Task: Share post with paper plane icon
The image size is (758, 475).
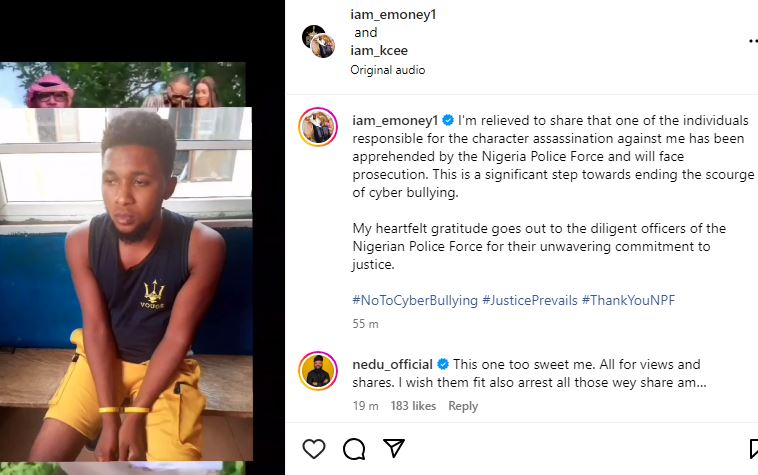Action: [x=394, y=448]
